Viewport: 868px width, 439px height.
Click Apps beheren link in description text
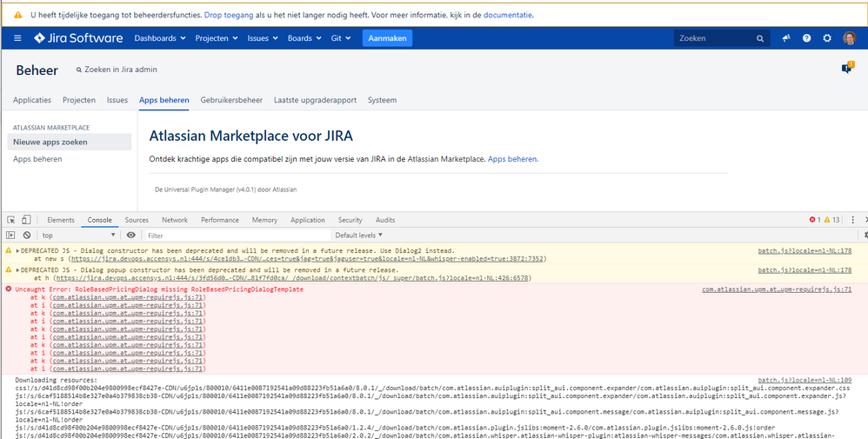pos(512,159)
